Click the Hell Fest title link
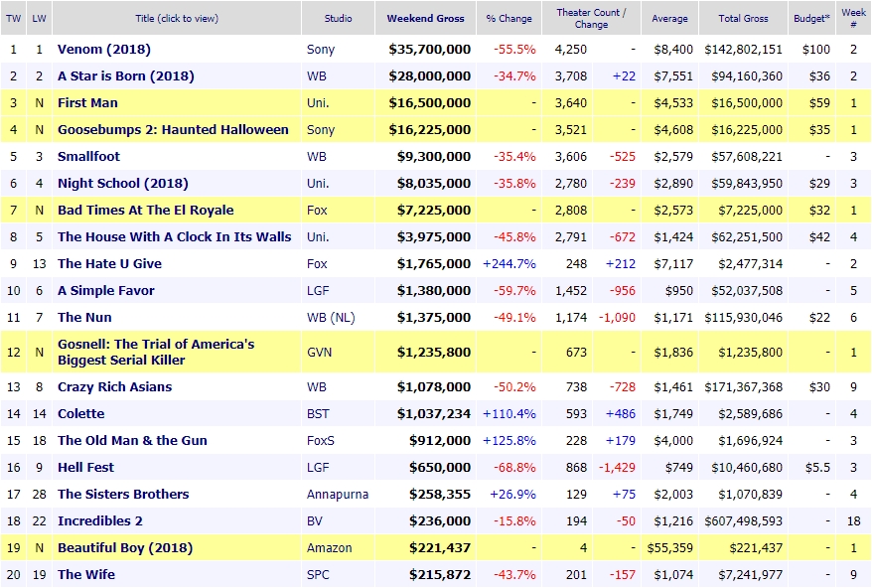The height and width of the screenshot is (588, 872). (x=85, y=467)
